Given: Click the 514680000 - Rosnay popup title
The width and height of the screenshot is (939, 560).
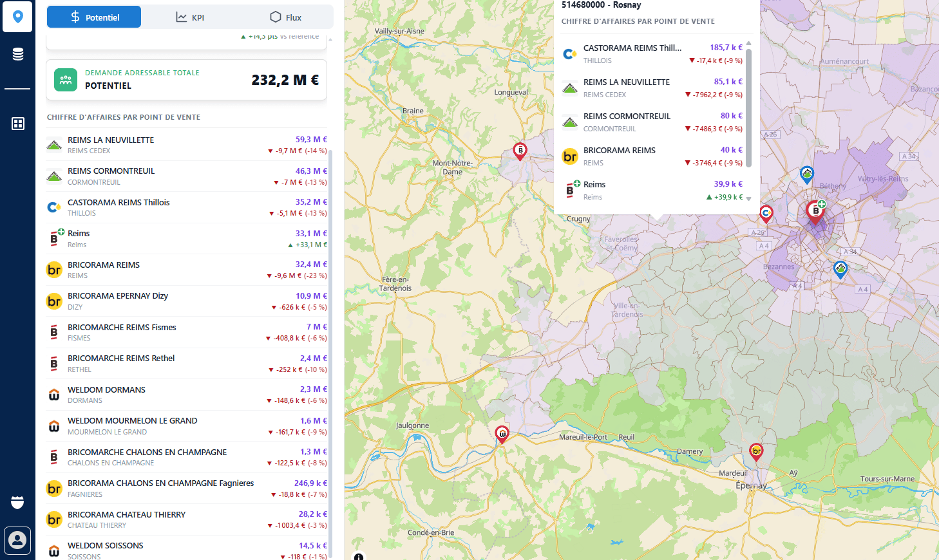Looking at the screenshot, I should click(x=601, y=5).
